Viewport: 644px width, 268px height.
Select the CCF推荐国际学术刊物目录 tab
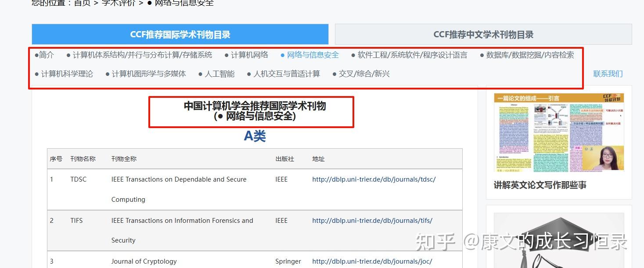point(180,34)
